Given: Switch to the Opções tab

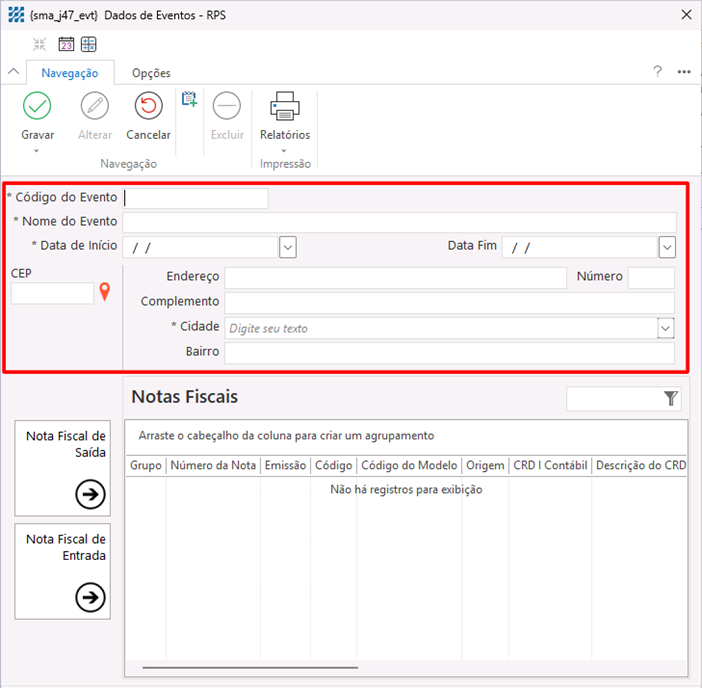Looking at the screenshot, I should [151, 73].
